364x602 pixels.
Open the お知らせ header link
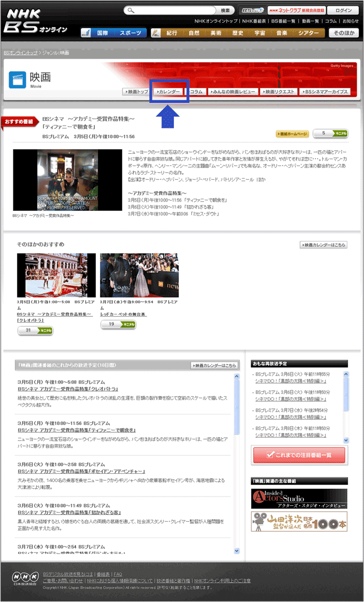coord(350,21)
